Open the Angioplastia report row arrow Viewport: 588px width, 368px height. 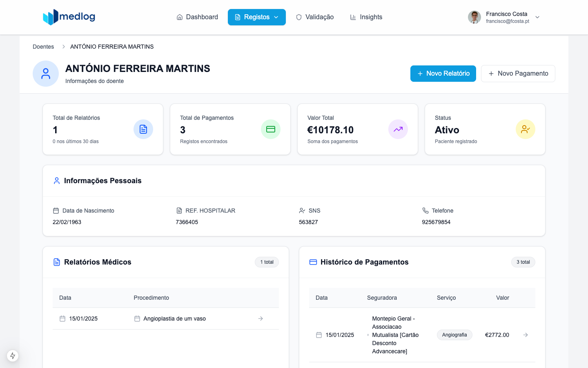pyautogui.click(x=261, y=319)
